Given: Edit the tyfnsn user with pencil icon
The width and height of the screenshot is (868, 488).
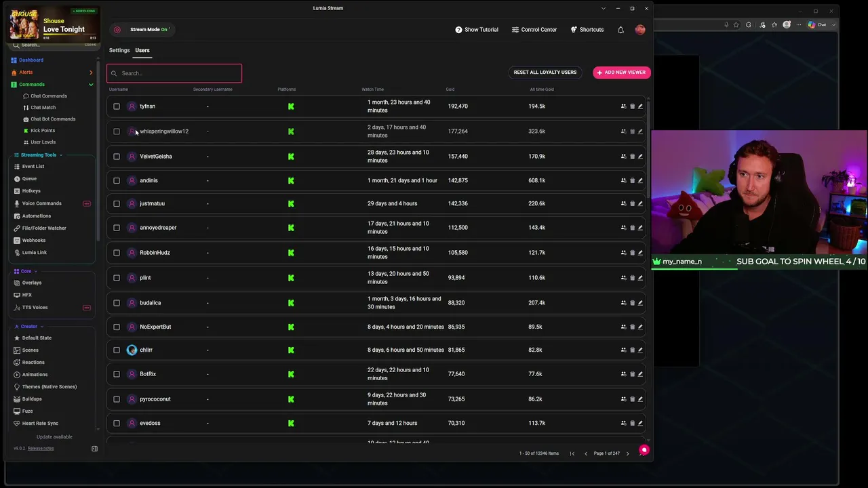Looking at the screenshot, I should coord(640,106).
